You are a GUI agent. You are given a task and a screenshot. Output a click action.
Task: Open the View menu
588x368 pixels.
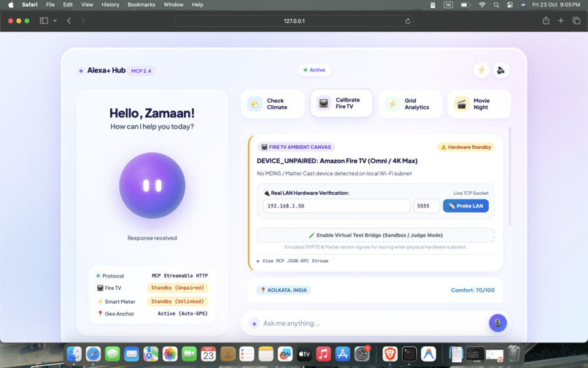87,5
